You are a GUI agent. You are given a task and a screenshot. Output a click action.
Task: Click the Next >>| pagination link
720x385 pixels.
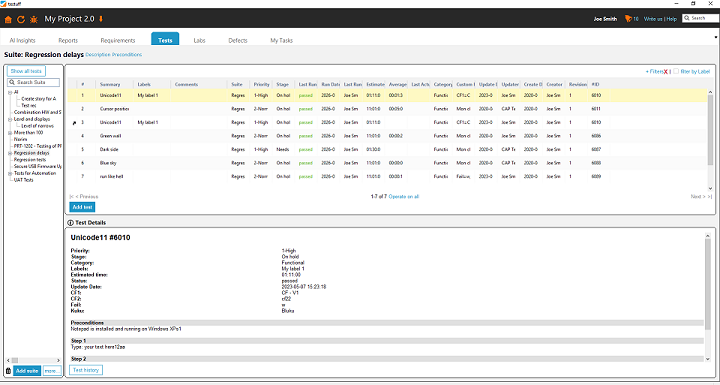tap(701, 197)
